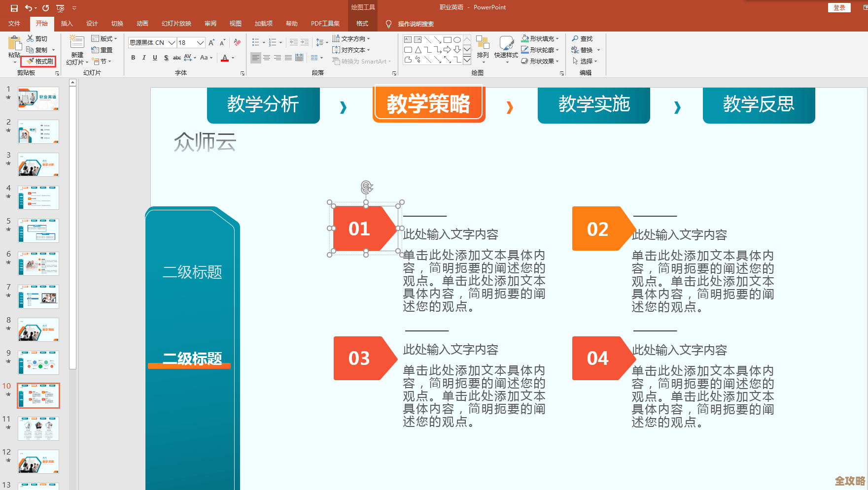Click the Arrange (排列) icon
Viewport: 868px width, 490px height.
click(483, 49)
